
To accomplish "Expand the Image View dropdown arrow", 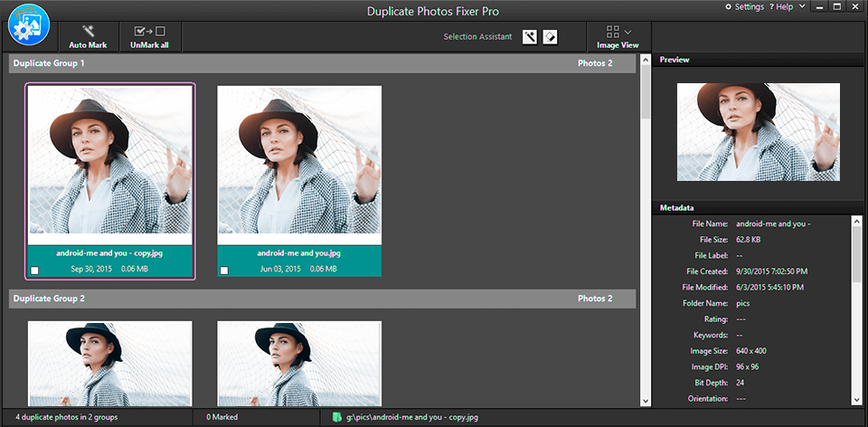I will (x=627, y=32).
